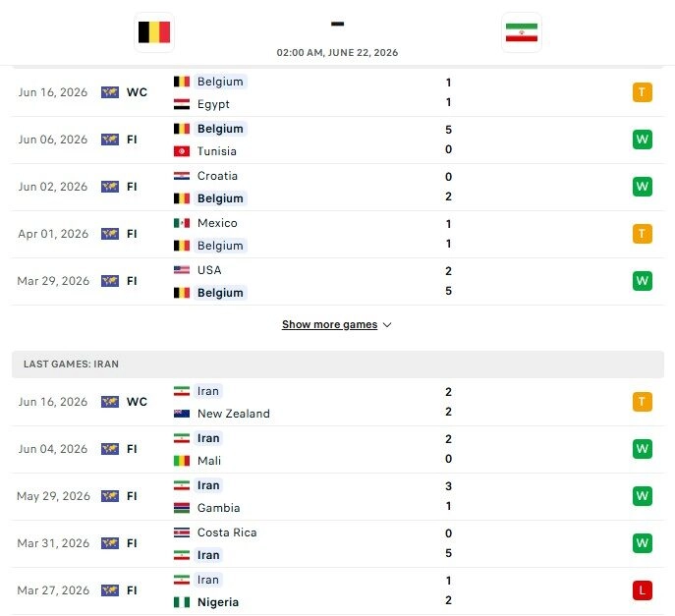Open Belgium vs Egypt draw badge

pos(642,92)
